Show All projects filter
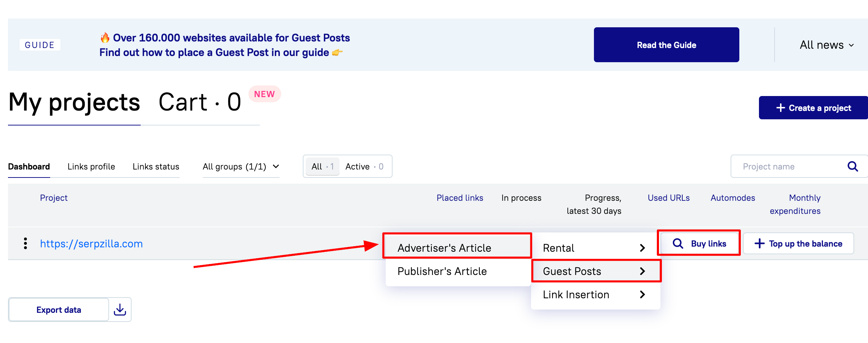The height and width of the screenshot is (343, 868). (x=322, y=167)
